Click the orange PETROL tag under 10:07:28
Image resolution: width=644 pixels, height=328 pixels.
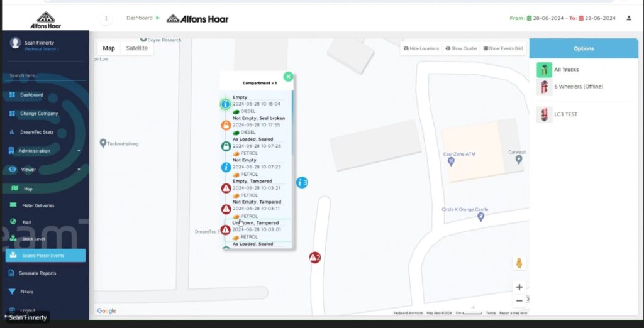click(x=245, y=153)
